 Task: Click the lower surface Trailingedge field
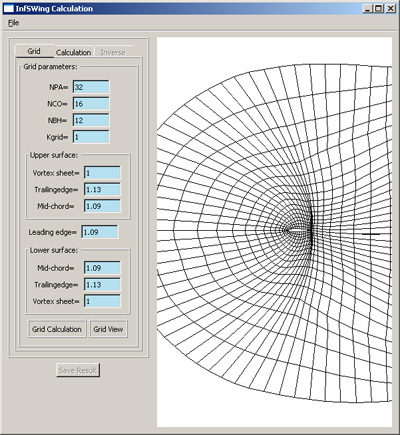tap(102, 285)
